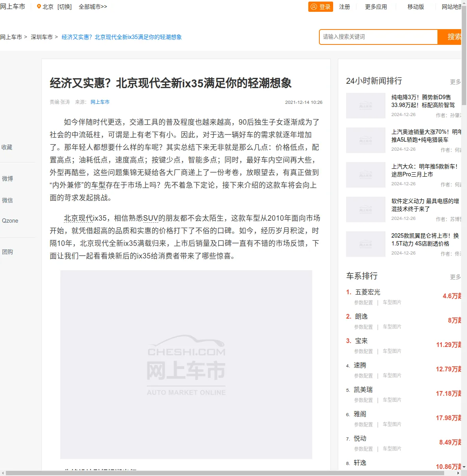The image size is (467, 476).
Task: Open 五菱宏光 in the car ranking
Action: [368, 292]
